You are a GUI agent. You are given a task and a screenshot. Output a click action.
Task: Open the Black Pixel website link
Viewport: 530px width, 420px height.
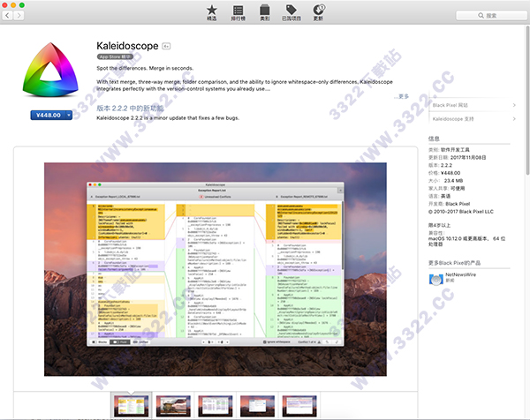450,105
